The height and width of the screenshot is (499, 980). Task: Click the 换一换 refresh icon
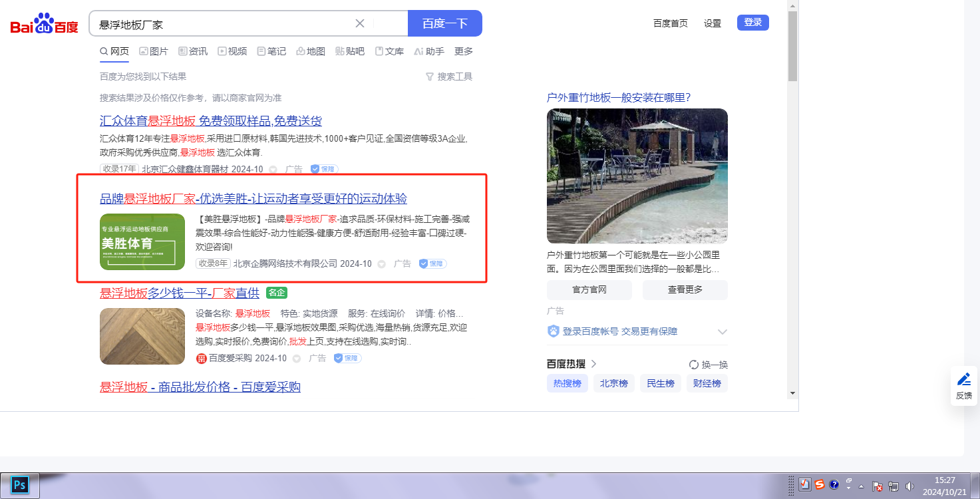tap(694, 365)
